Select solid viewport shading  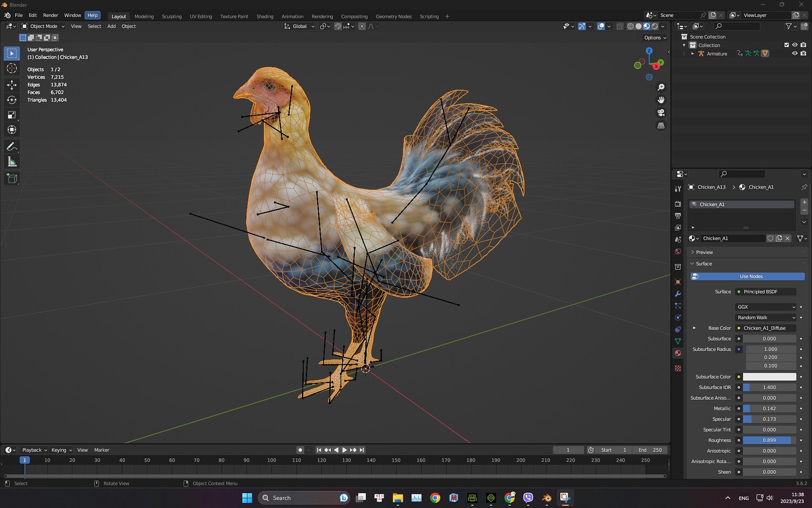[638, 26]
